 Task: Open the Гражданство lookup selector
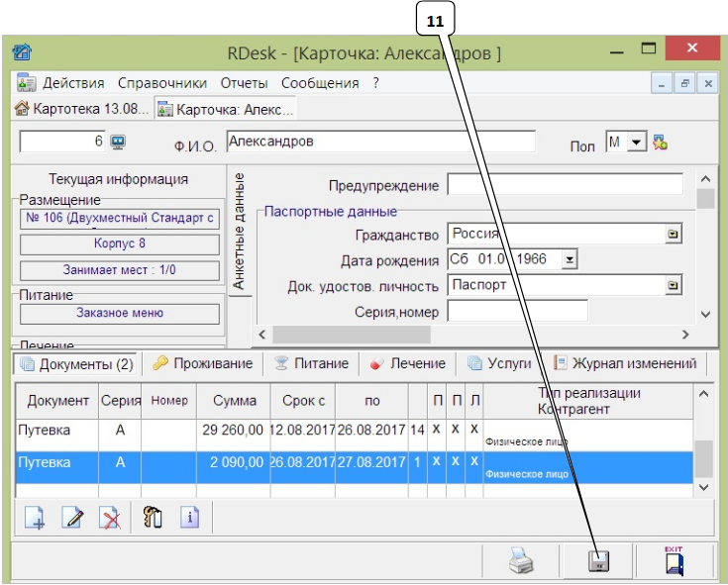[674, 235]
